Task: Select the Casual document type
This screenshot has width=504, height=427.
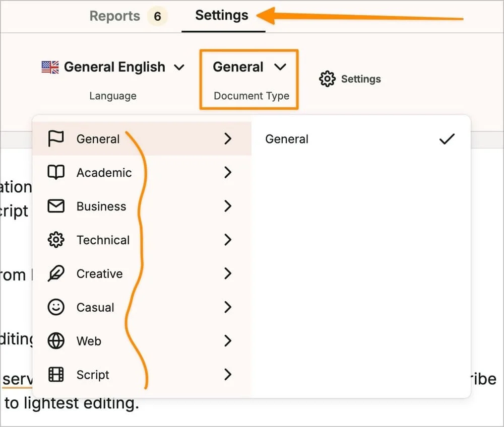Action: (x=95, y=307)
